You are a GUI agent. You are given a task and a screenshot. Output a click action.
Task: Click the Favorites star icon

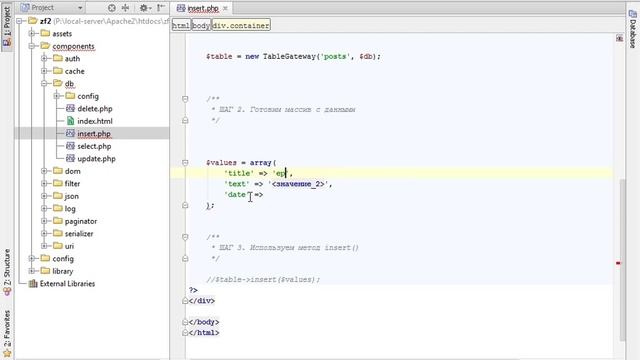[x=7, y=353]
